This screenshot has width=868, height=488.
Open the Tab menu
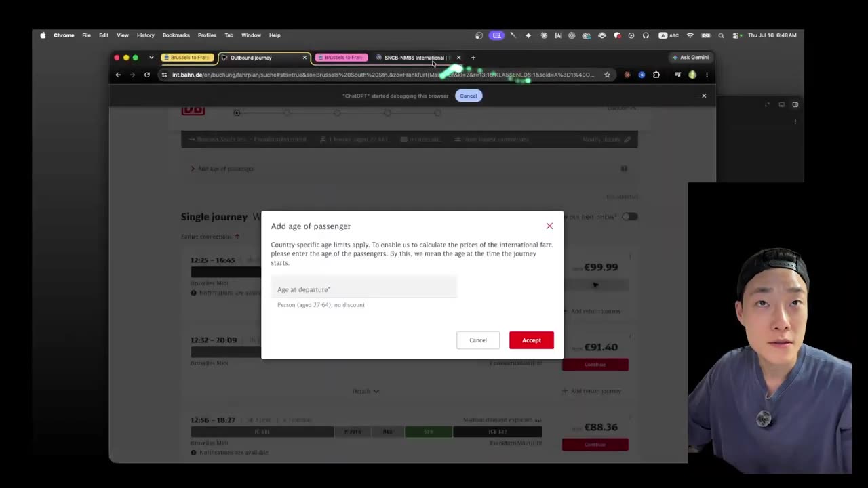tap(229, 35)
